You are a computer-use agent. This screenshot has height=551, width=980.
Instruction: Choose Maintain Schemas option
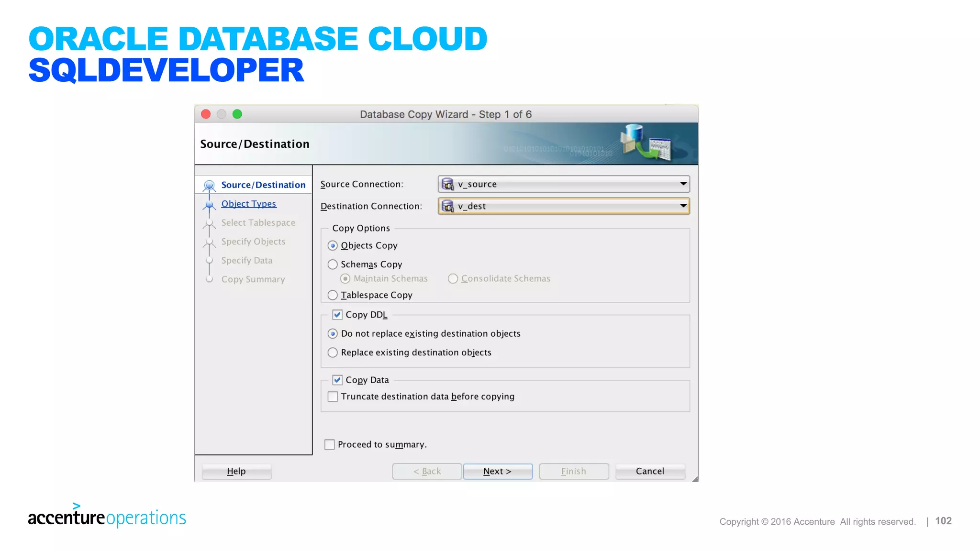pyautogui.click(x=345, y=278)
